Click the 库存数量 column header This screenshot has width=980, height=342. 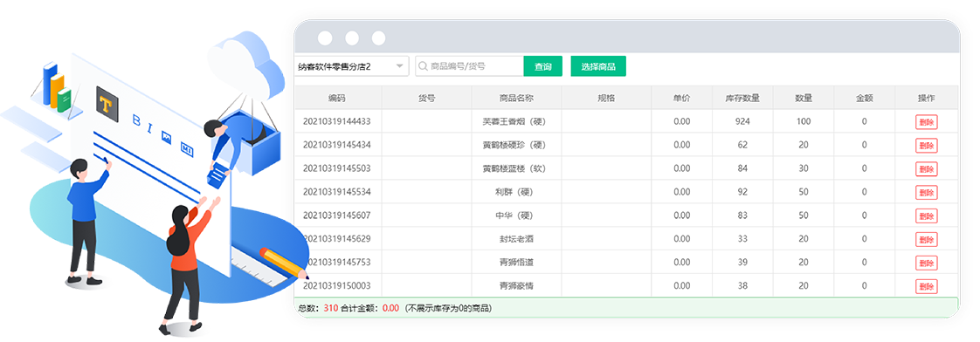pyautogui.click(x=742, y=98)
